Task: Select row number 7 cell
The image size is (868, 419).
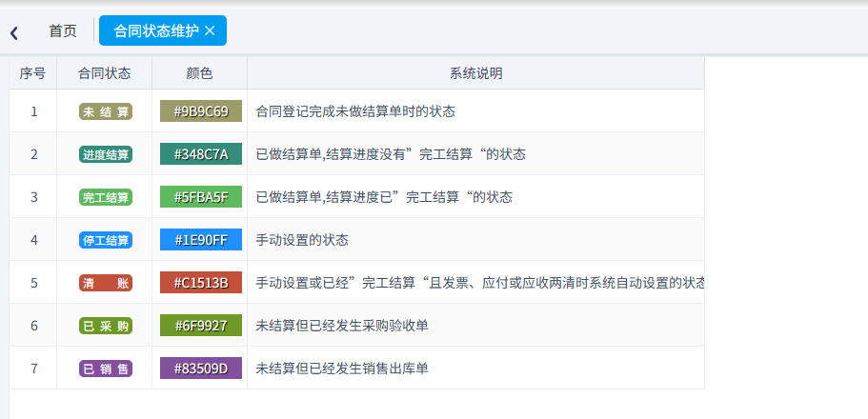Action: (33, 369)
